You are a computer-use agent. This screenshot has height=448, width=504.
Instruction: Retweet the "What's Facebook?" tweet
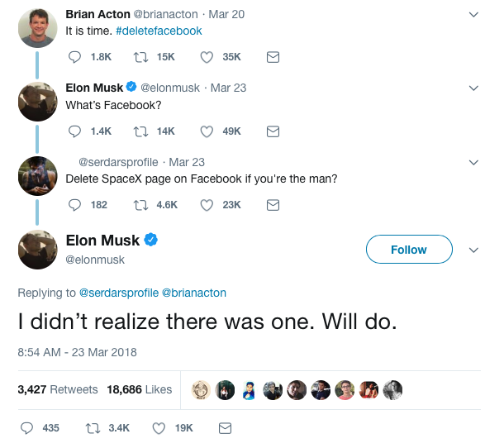[140, 131]
